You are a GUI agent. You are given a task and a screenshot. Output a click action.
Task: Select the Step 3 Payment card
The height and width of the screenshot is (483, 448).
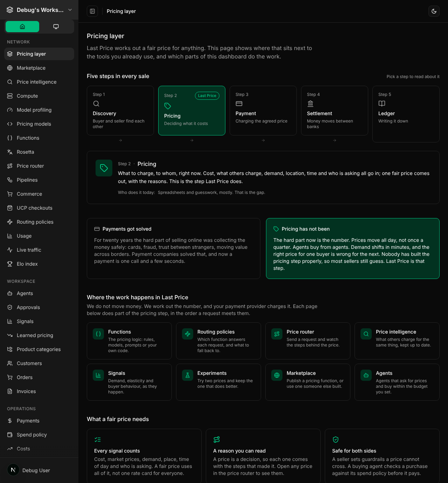263,111
